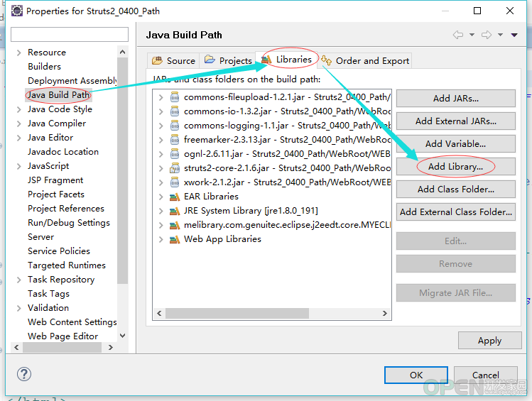Expand the Java Compiler category
This screenshot has height=401, width=532.
19,123
